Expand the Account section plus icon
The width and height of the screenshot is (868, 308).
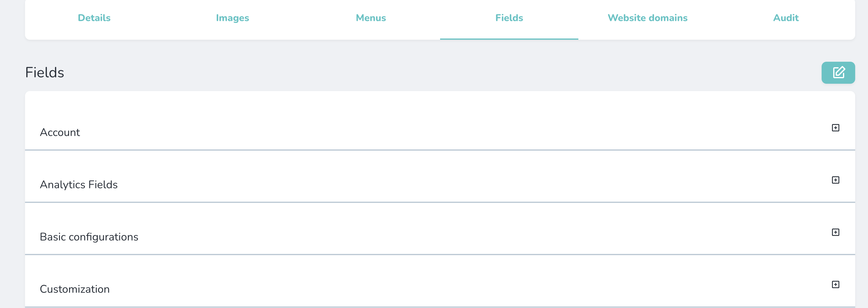(835, 128)
